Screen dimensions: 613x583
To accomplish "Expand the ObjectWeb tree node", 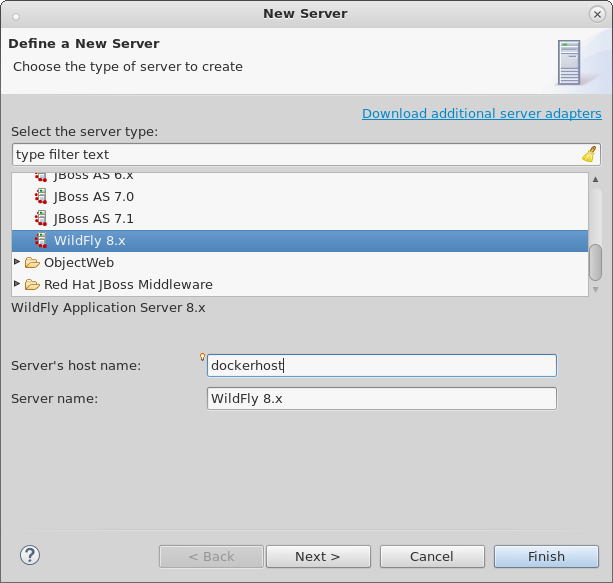I will tap(17, 262).
